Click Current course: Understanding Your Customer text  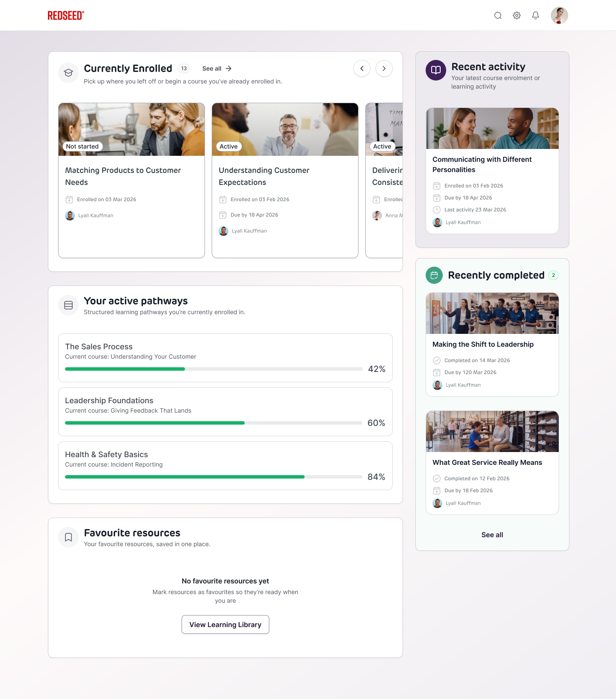(x=130, y=357)
